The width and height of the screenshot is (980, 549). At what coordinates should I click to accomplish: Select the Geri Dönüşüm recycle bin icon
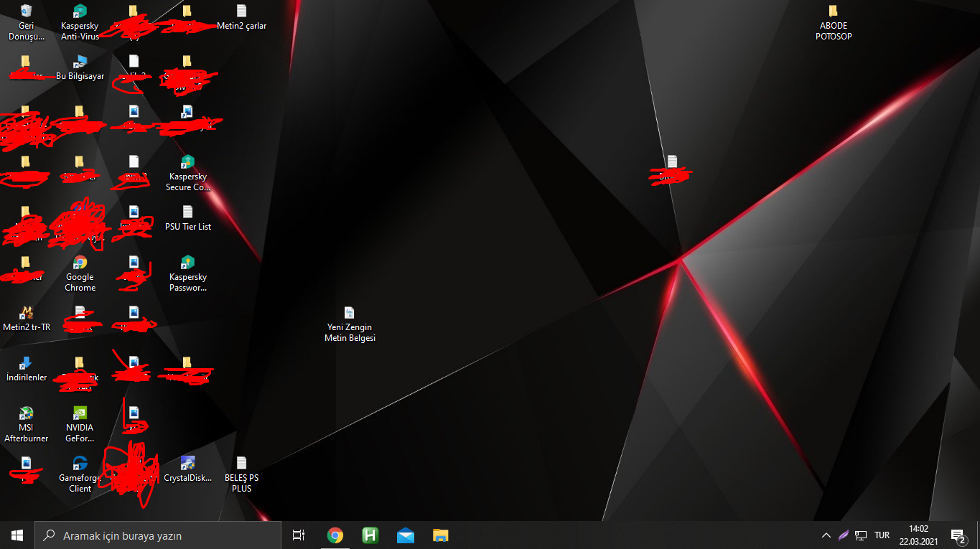point(27,22)
